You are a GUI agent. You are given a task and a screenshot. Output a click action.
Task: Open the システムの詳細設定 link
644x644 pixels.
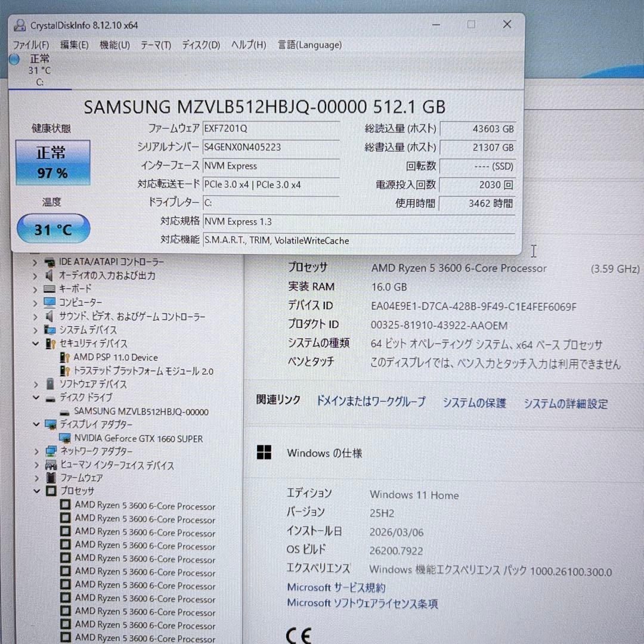coord(565,404)
